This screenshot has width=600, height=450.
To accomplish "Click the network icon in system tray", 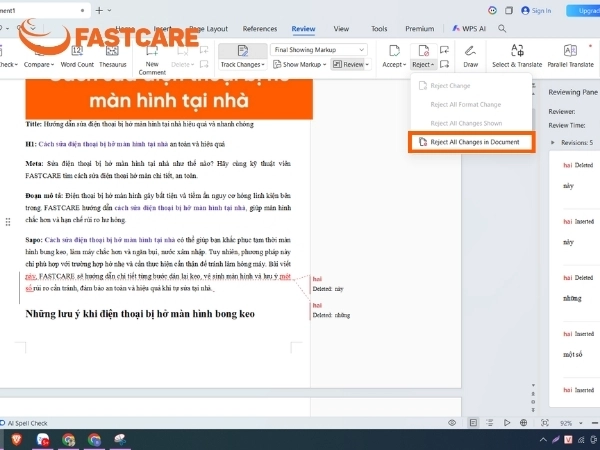I will 581,440.
